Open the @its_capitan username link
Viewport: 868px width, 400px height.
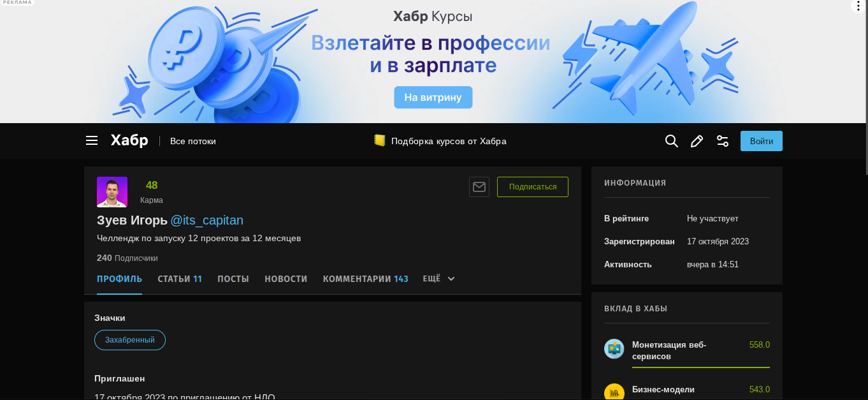[x=206, y=220]
